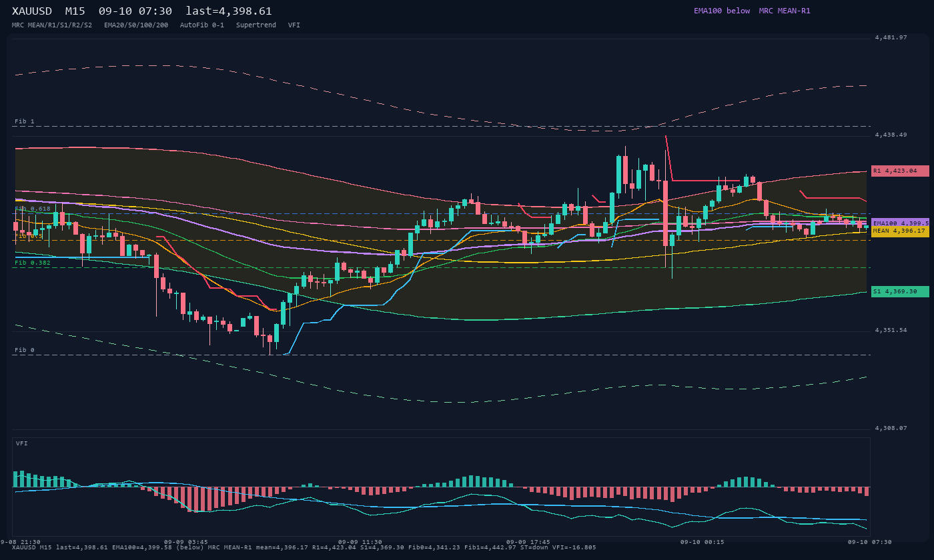934x560 pixels.
Task: Select the M15 timeframe label in the title
Action: [75, 11]
